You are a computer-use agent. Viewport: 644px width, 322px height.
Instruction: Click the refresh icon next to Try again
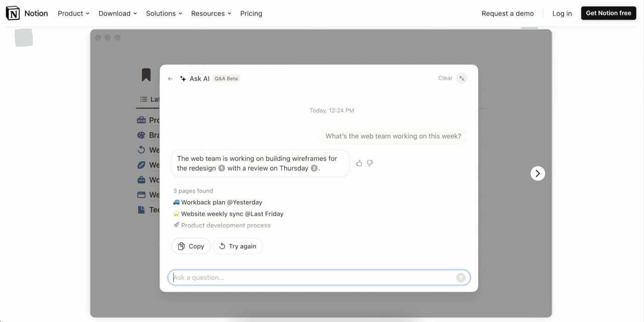pos(222,246)
